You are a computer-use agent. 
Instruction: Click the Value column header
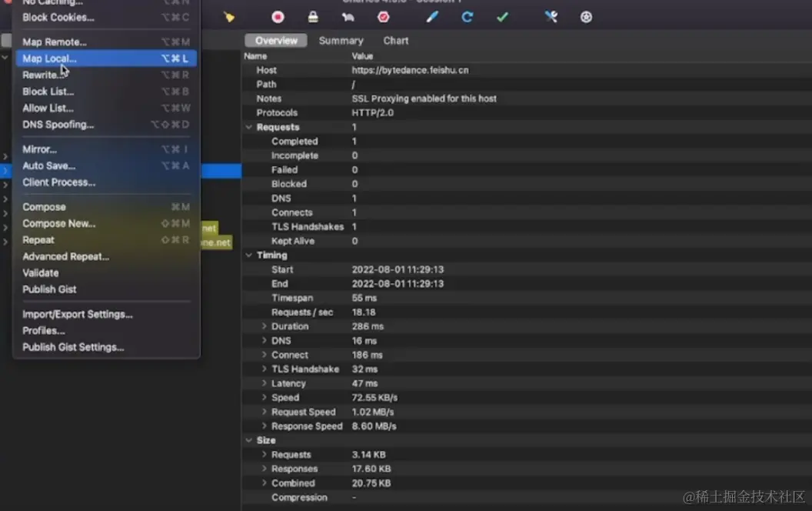tap(362, 56)
